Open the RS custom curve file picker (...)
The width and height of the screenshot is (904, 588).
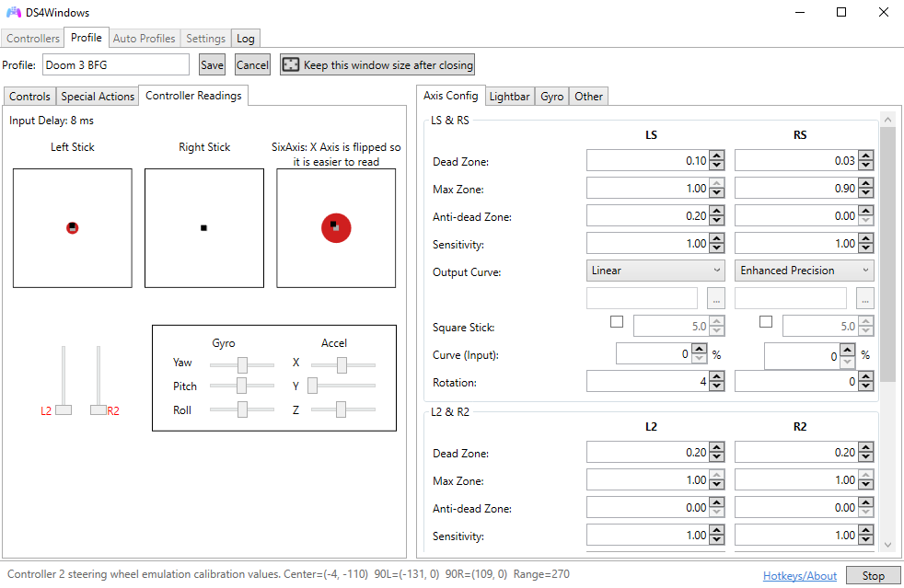(864, 297)
